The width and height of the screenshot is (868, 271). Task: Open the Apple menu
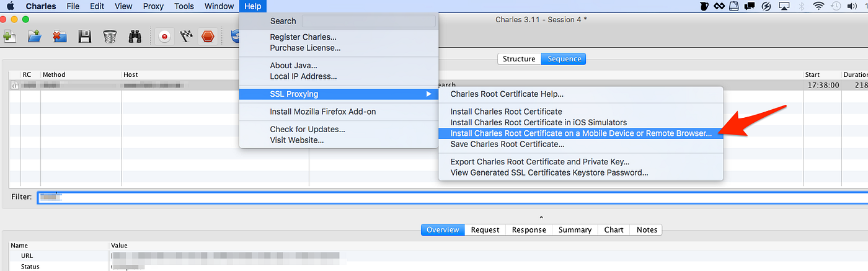tap(11, 6)
